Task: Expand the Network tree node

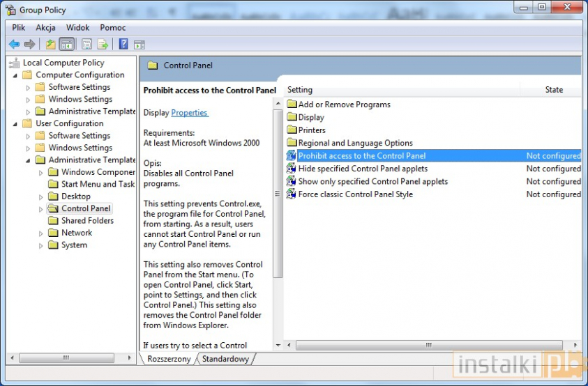Action: coord(41,233)
